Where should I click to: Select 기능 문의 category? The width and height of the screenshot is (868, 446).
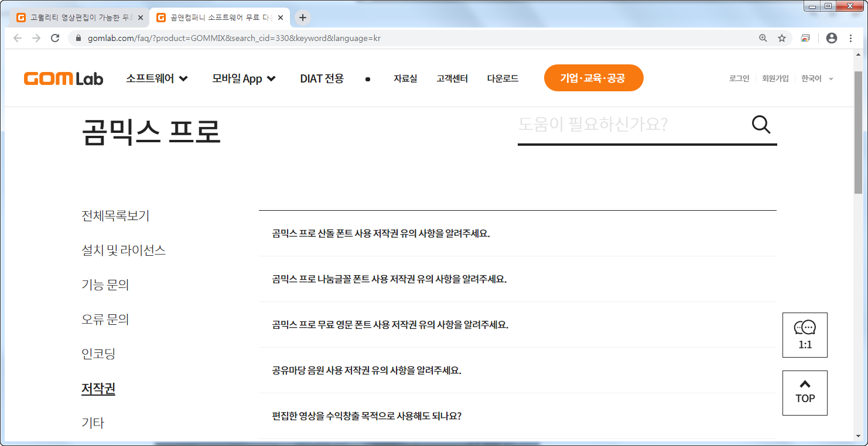coord(105,285)
